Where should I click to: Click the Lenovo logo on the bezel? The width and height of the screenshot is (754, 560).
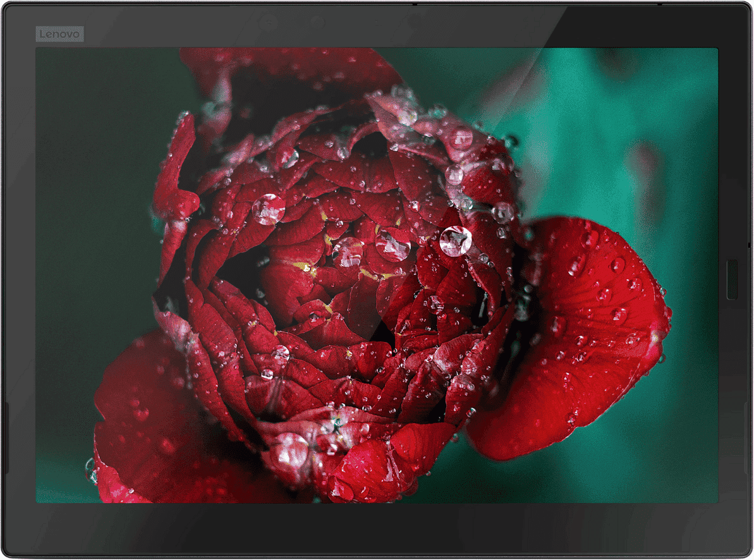click(x=59, y=34)
